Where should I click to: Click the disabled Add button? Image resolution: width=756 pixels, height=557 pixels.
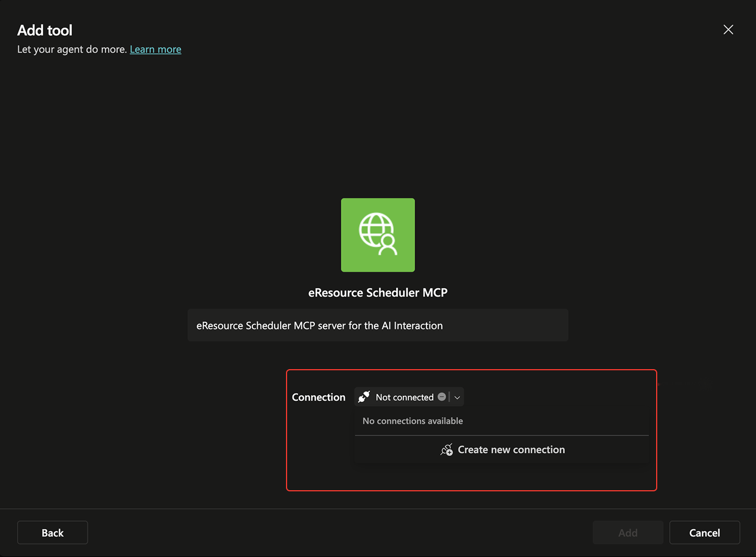point(628,533)
